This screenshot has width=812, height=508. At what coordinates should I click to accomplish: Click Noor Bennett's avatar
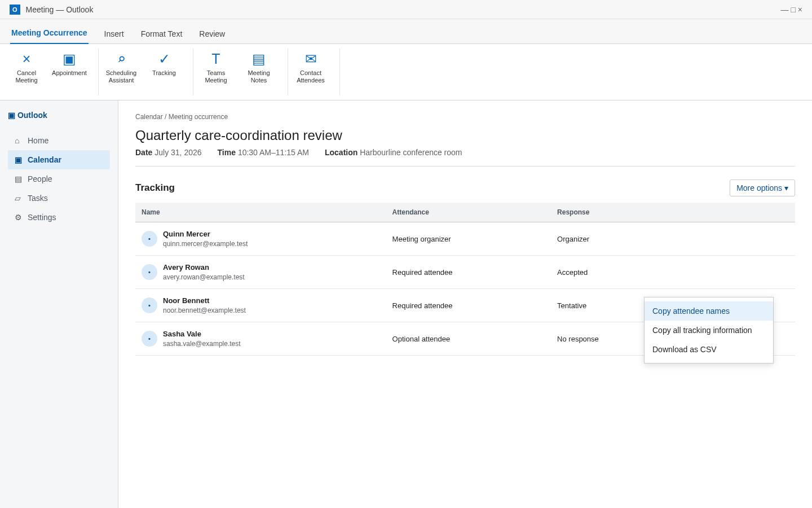pos(149,305)
